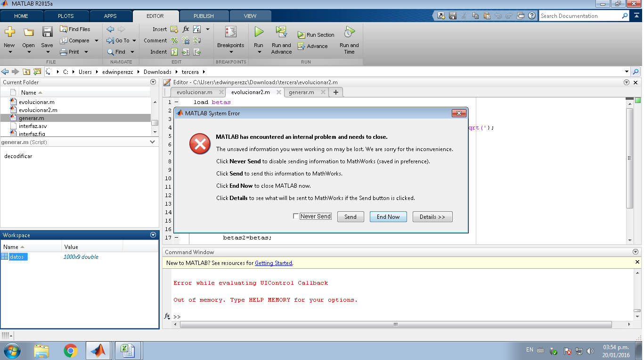Expand the Workspace panel actions menu
Viewport: 644px width, 360px height.
pyautogui.click(x=153, y=235)
